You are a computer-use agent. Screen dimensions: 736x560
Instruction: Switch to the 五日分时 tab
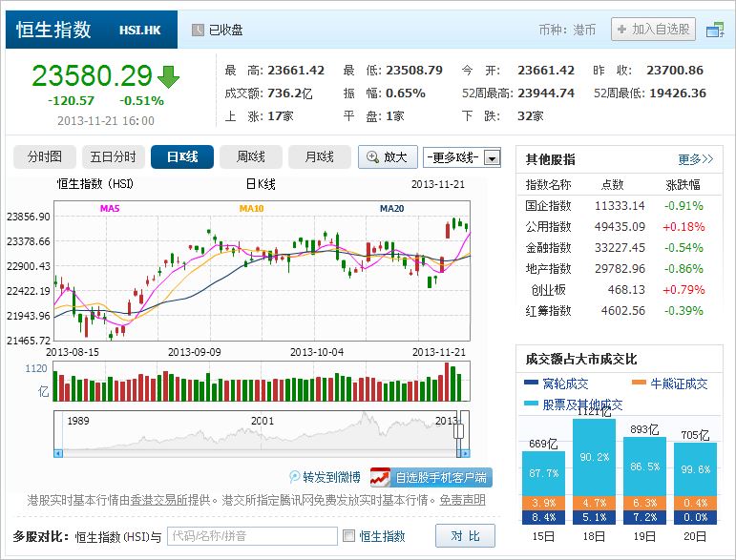coord(114,156)
